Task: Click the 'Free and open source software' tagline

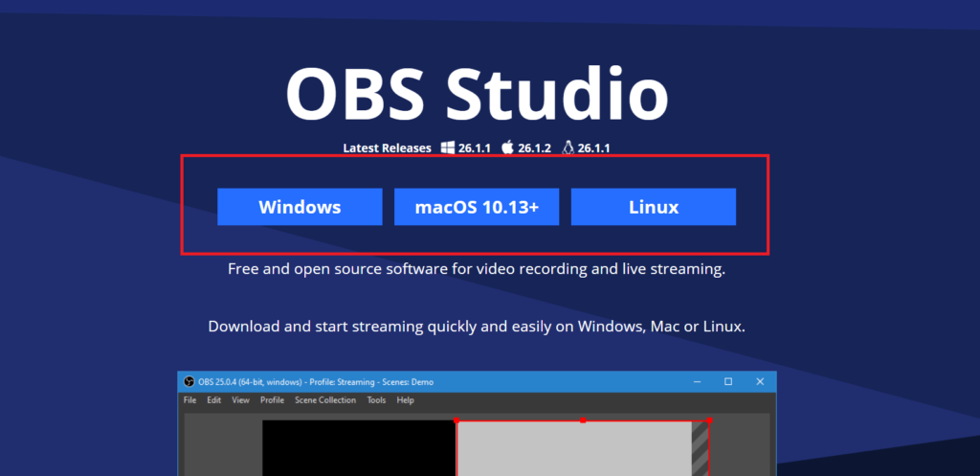Action: (477, 269)
